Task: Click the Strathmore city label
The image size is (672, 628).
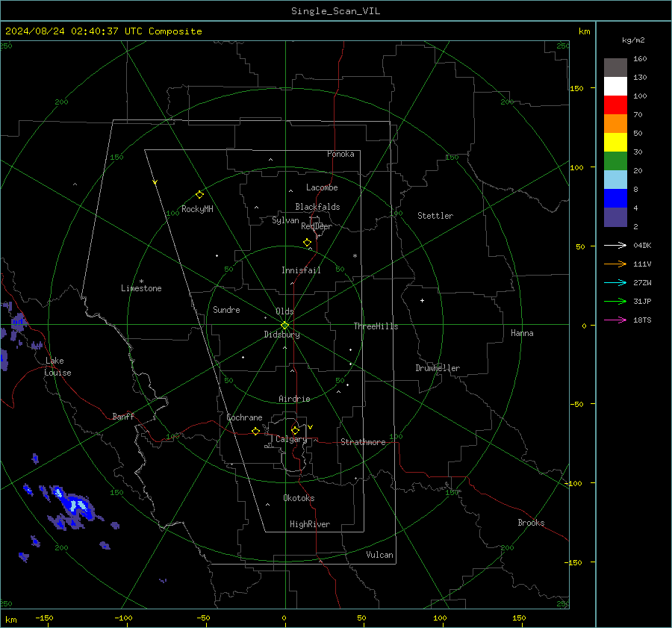Action: pyautogui.click(x=363, y=442)
